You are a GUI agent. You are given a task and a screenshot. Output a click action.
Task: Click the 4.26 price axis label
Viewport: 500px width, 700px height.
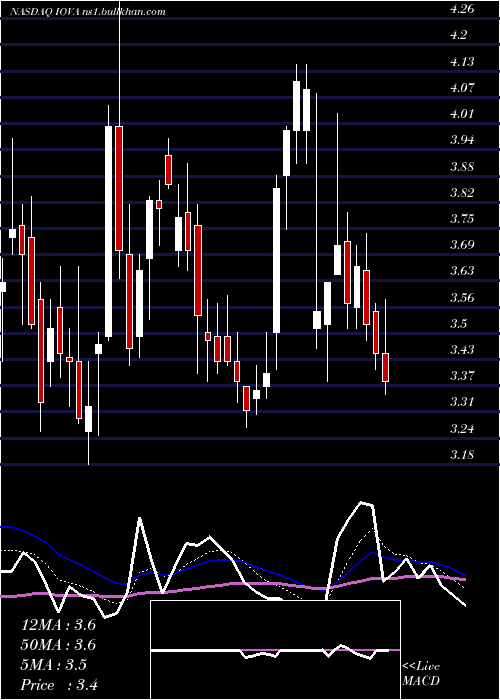[x=462, y=9]
